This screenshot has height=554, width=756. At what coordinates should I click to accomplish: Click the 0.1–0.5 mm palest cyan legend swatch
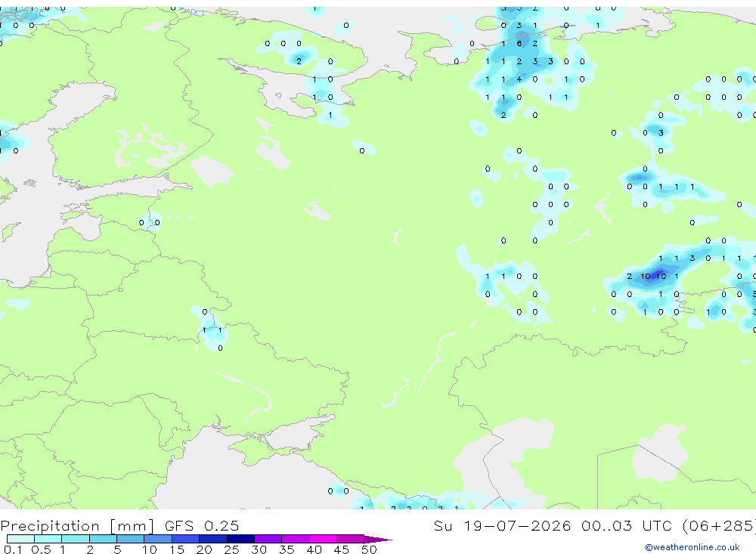(20, 539)
